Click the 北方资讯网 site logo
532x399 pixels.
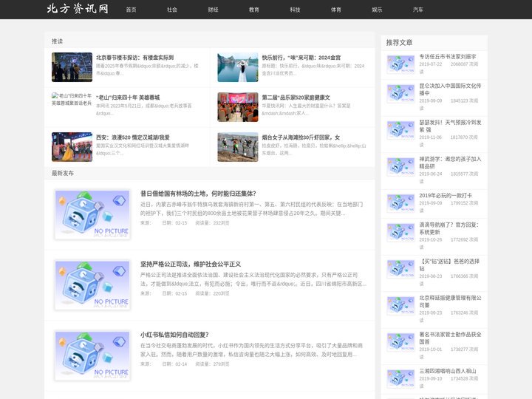78,9
